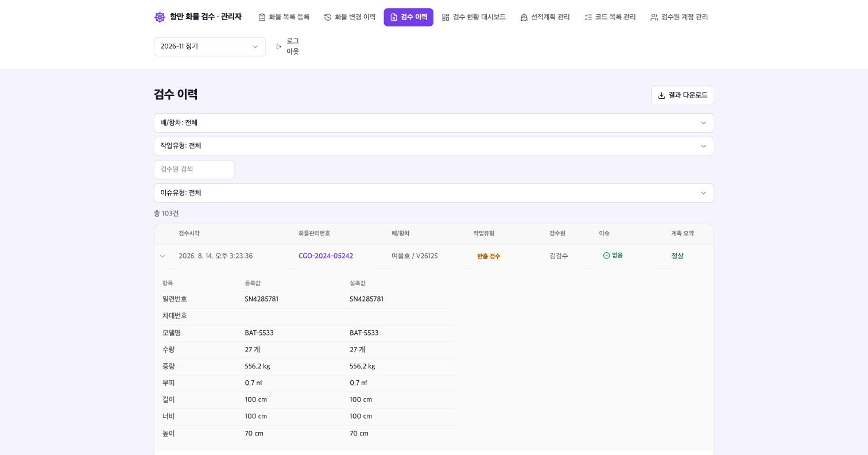Click the 중량 row label
The image size is (868, 455).
click(x=168, y=367)
